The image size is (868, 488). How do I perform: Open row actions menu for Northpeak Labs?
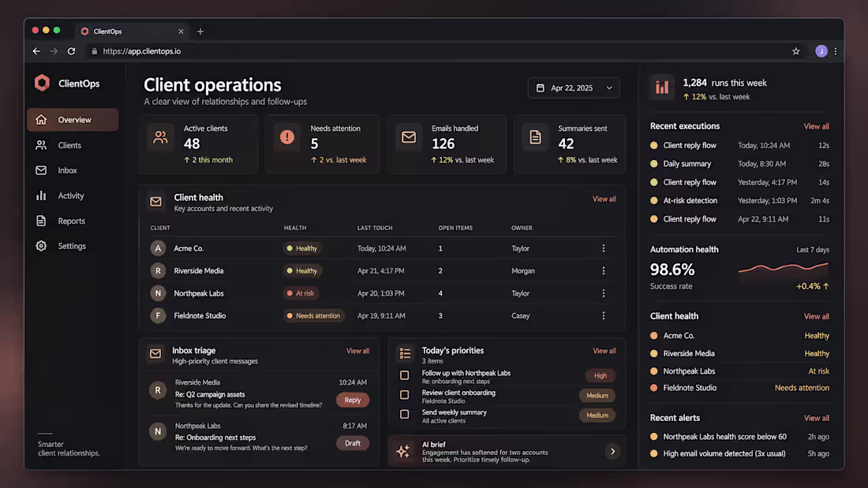[x=604, y=293]
